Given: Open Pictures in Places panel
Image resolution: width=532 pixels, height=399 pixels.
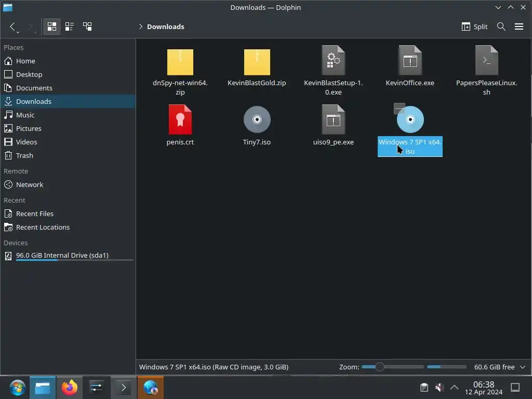Looking at the screenshot, I should click(68, 129).
